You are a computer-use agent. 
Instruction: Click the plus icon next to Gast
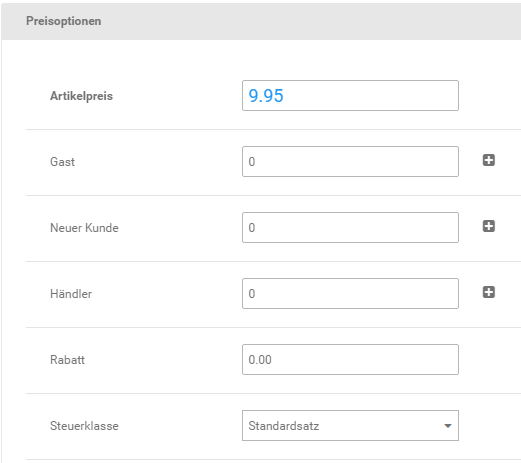[x=489, y=160]
